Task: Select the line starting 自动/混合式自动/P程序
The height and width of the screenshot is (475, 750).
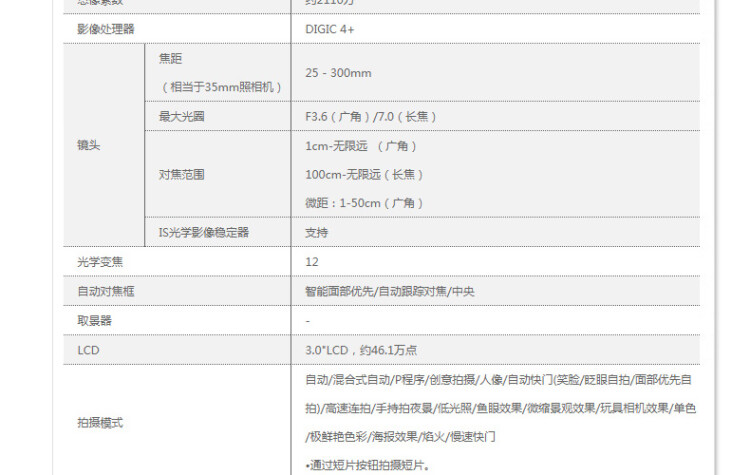Action: 498,380
